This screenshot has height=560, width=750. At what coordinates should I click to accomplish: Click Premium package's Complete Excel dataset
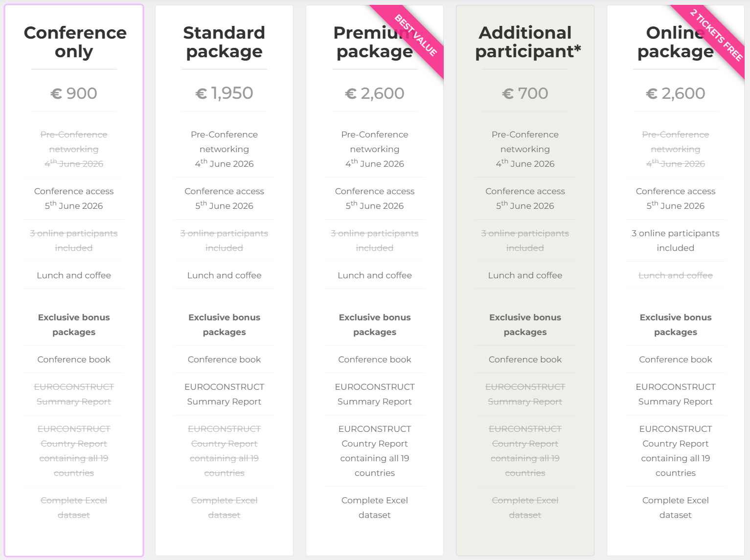point(375,508)
